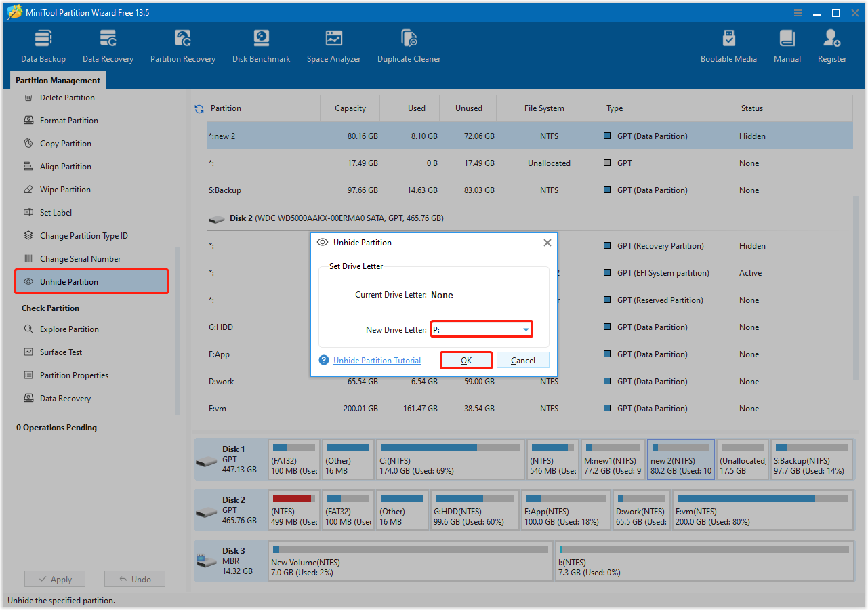Open the user Manual
Screen dimensions: 868x610
click(x=787, y=45)
